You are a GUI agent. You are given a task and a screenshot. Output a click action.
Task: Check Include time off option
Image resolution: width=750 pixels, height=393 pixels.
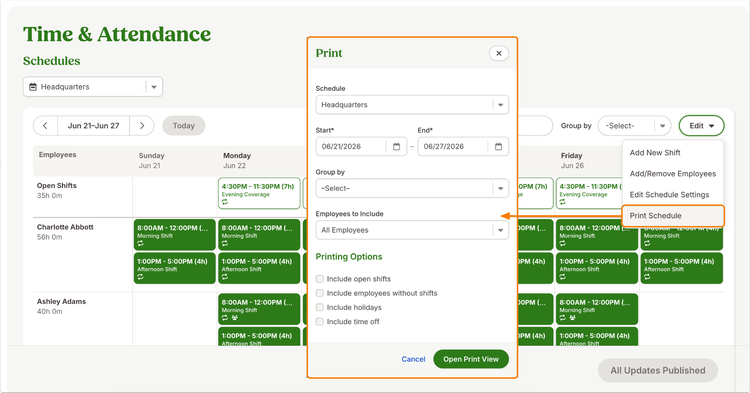320,322
